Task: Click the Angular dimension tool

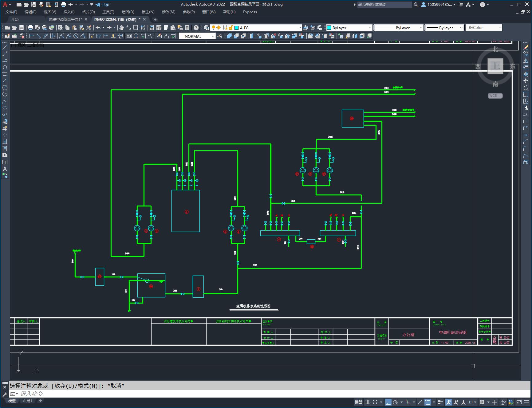Action: 83,36
